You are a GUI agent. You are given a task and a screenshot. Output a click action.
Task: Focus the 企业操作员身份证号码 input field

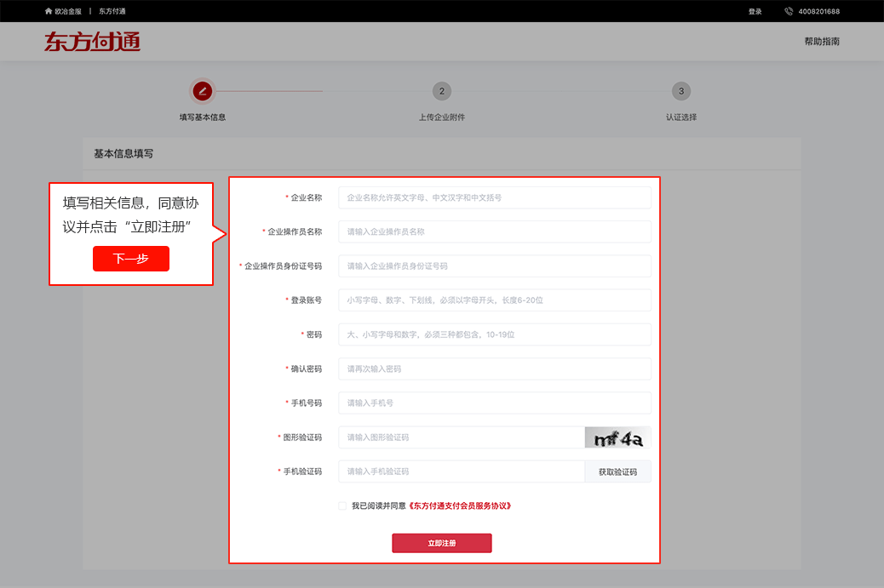(x=495, y=265)
